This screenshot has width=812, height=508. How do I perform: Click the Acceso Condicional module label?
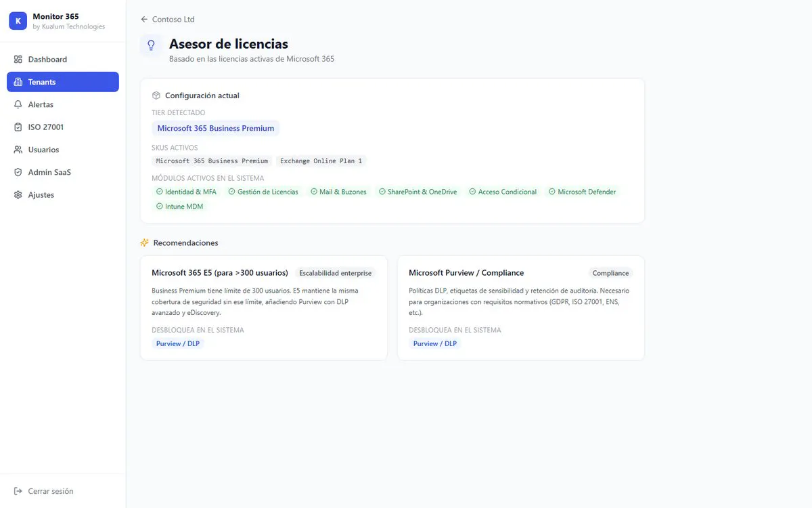503,192
